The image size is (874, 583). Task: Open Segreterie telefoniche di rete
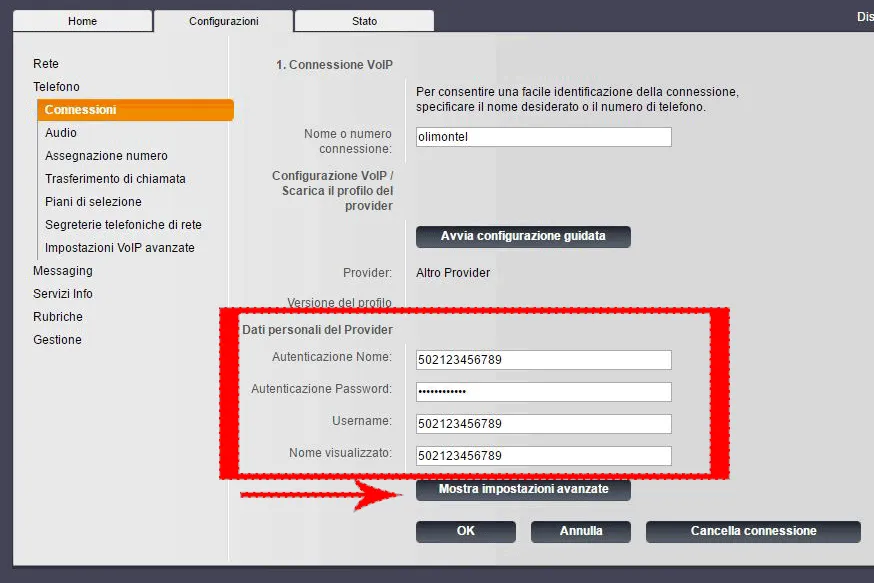pyautogui.click(x=123, y=225)
